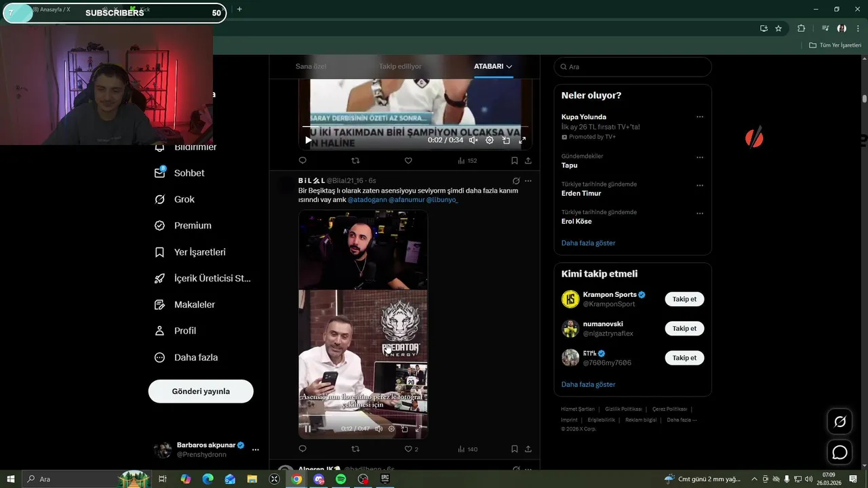Like the tweet with 152 views
This screenshot has width=868, height=488.
tap(408, 161)
